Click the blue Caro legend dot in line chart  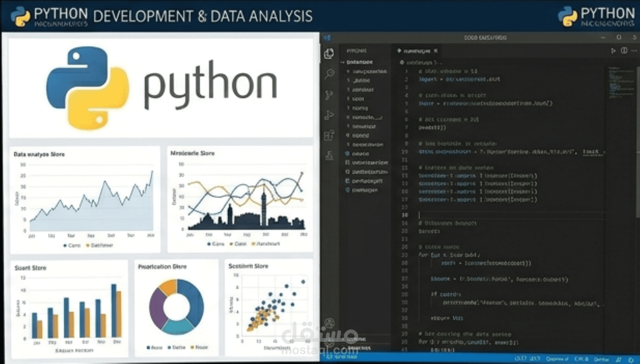click(x=65, y=245)
